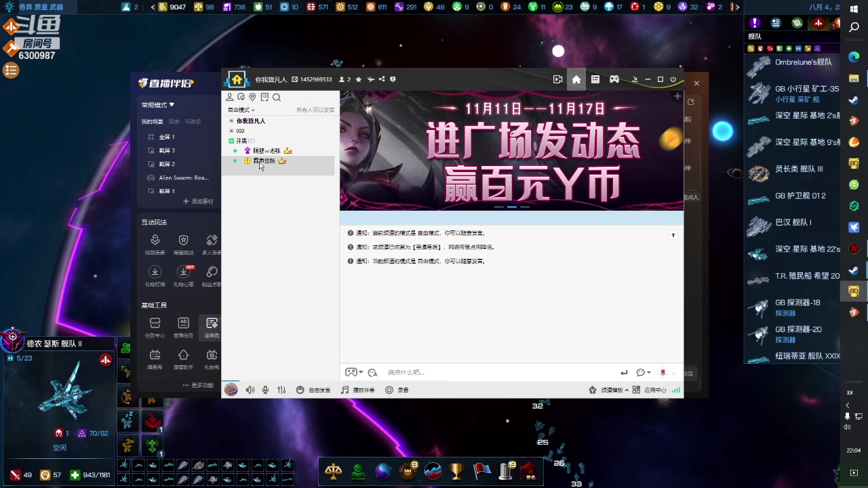Click the 录音 record button
The width and height of the screenshot is (868, 488).
pyautogui.click(x=397, y=390)
